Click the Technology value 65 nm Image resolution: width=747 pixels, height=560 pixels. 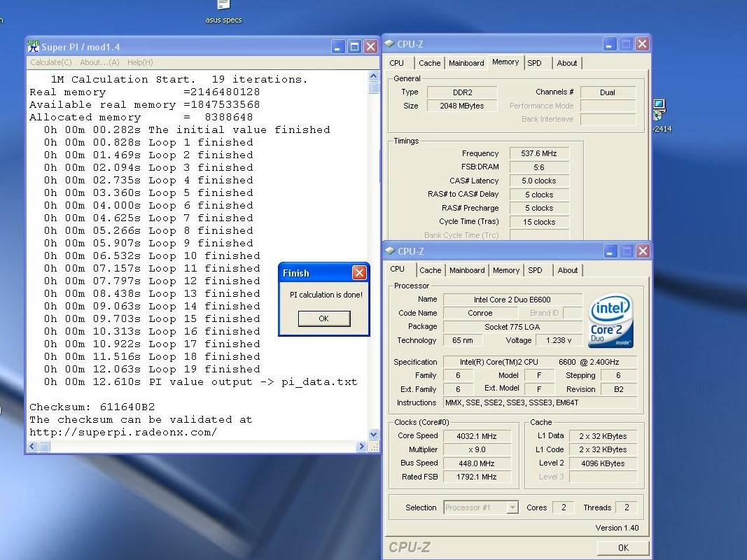463,340
